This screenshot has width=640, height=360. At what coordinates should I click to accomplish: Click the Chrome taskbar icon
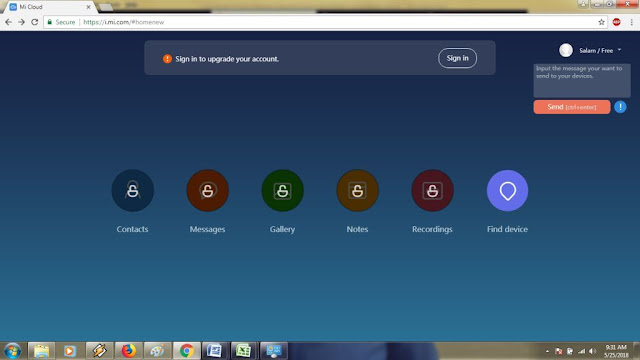[187, 351]
